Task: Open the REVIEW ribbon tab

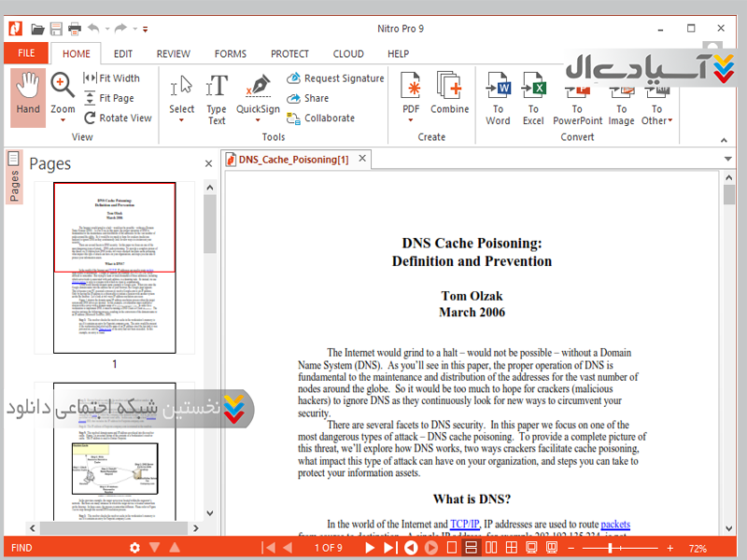Action: coord(173,54)
